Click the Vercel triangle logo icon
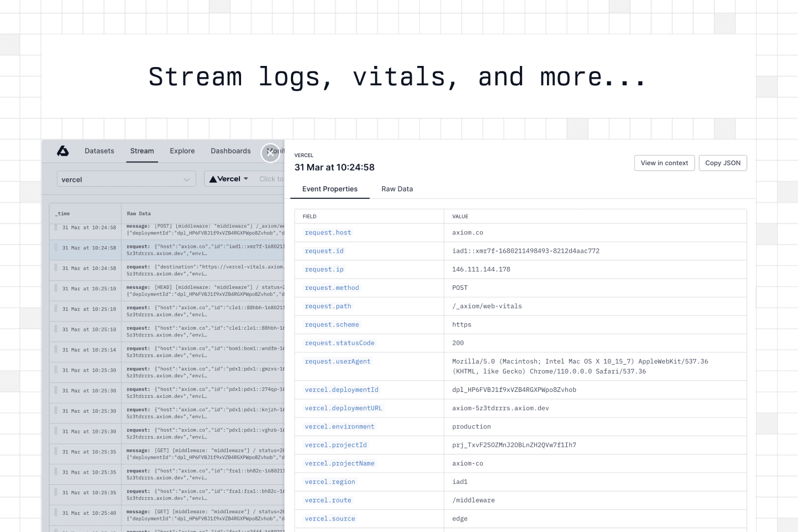 (x=213, y=180)
